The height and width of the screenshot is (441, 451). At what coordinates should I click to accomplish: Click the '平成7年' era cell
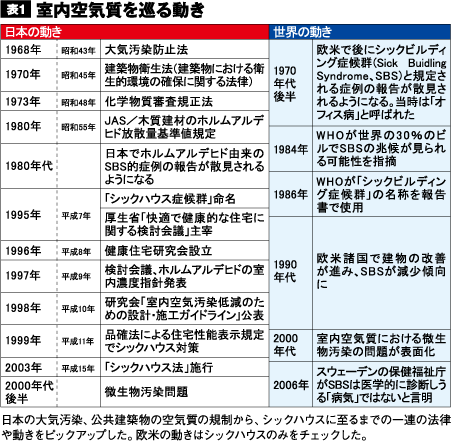click(79, 215)
